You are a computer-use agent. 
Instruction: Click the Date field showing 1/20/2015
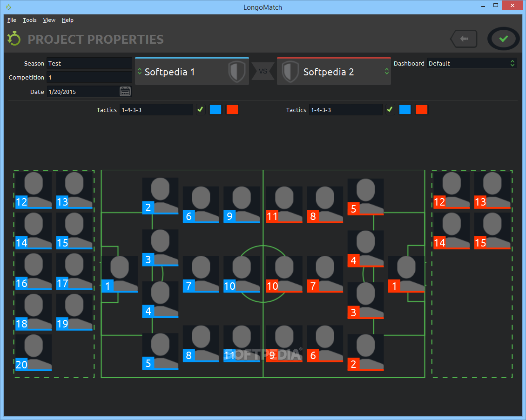point(82,92)
